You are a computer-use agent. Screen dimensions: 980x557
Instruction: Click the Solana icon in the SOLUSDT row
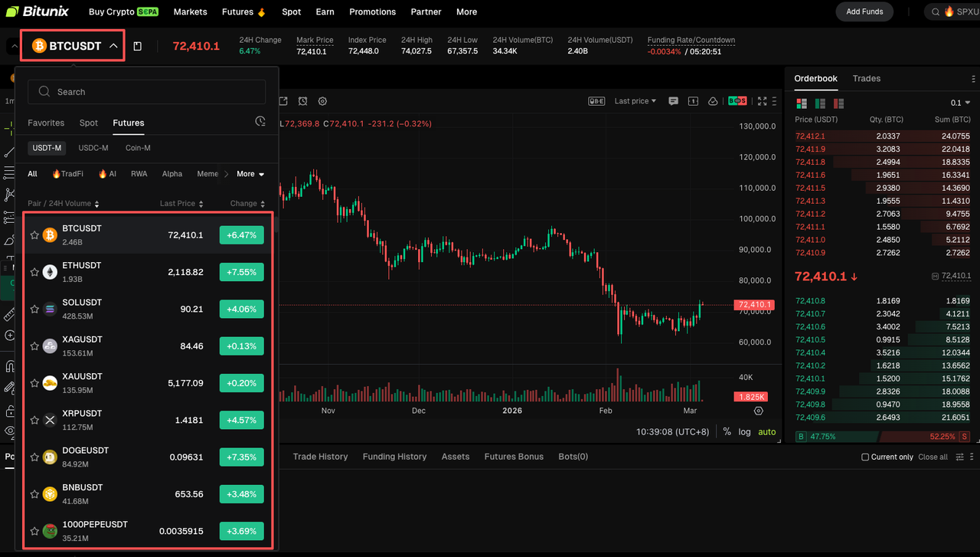[50, 309]
